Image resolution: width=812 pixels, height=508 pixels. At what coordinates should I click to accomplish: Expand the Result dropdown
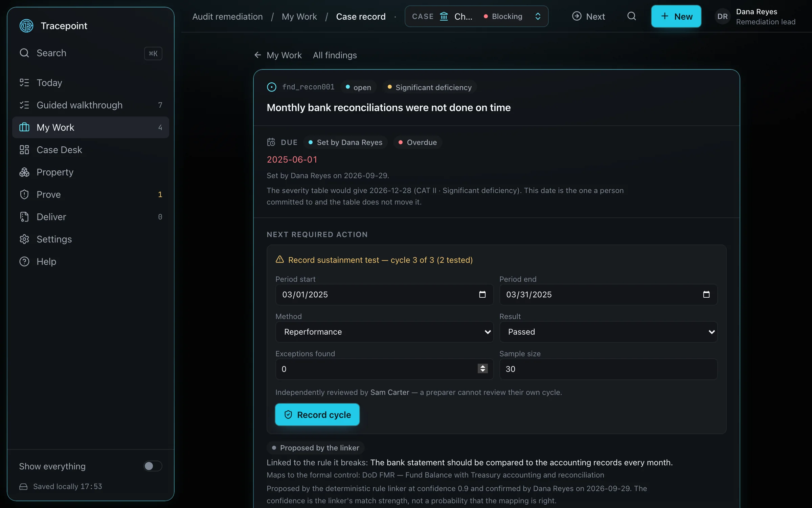[x=608, y=332]
